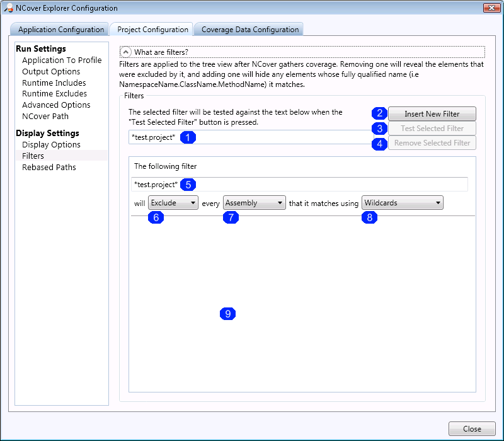
Task: Open Coverage Data Configuration tab
Action: (249, 29)
